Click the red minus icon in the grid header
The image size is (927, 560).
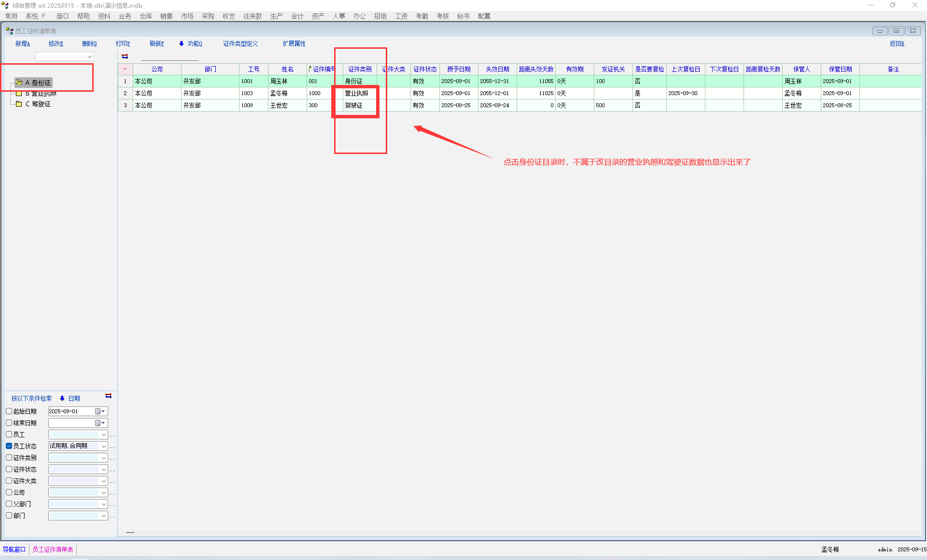pyautogui.click(x=125, y=69)
